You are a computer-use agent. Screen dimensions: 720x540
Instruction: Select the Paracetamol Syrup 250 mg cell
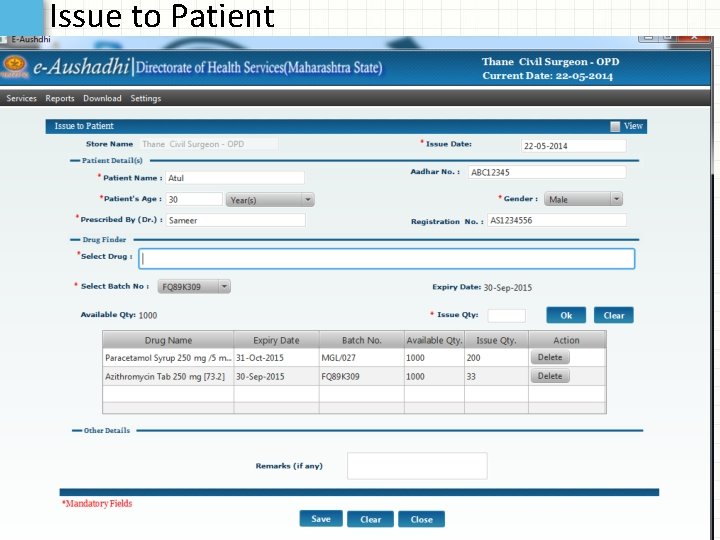pos(168,358)
